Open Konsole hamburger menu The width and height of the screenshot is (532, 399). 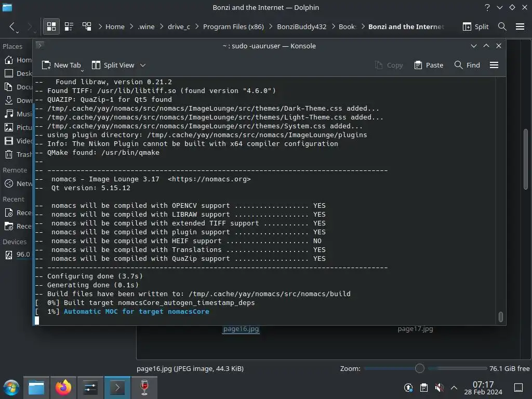tap(494, 65)
